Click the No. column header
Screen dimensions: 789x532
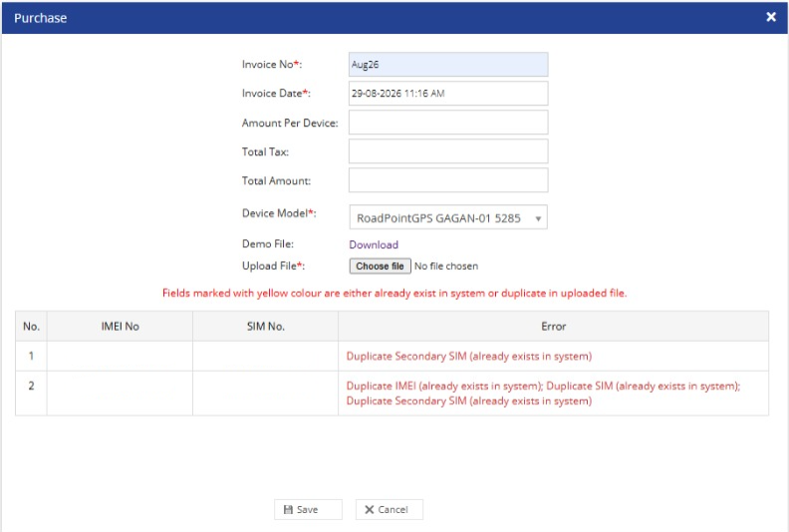(31, 326)
